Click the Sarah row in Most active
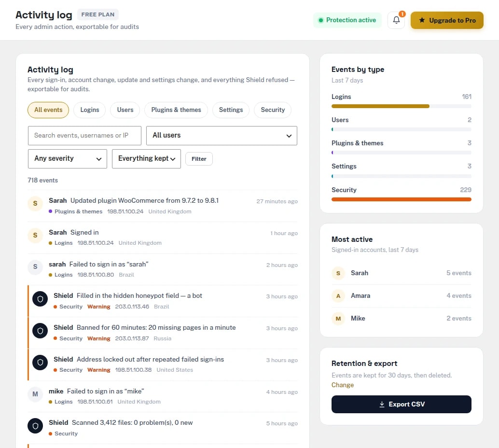 click(x=402, y=273)
